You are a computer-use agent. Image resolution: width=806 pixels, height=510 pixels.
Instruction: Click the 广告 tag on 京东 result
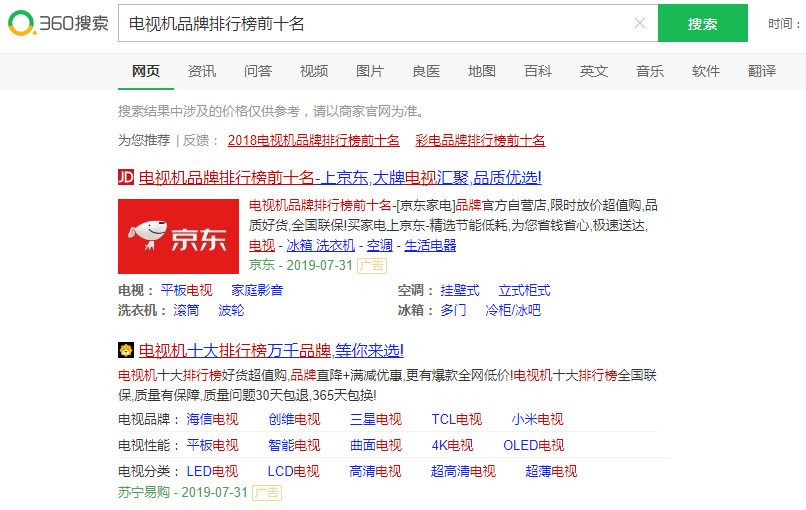372,266
